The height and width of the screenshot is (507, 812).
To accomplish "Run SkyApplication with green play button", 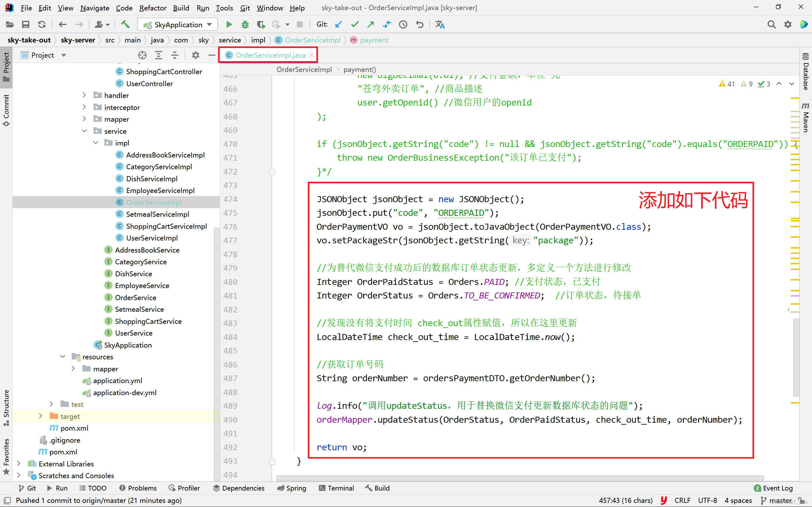I will point(229,24).
